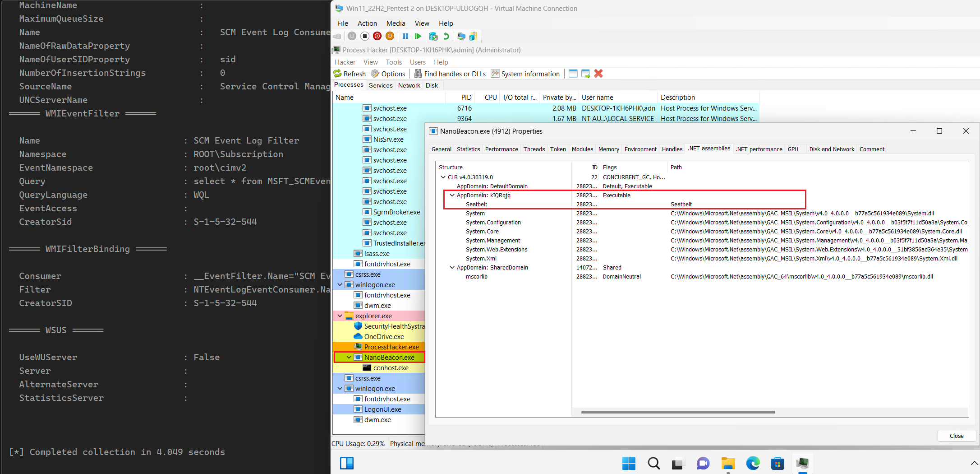The height and width of the screenshot is (474, 980).
Task: Open the Handles tab in Properties
Action: coord(672,149)
